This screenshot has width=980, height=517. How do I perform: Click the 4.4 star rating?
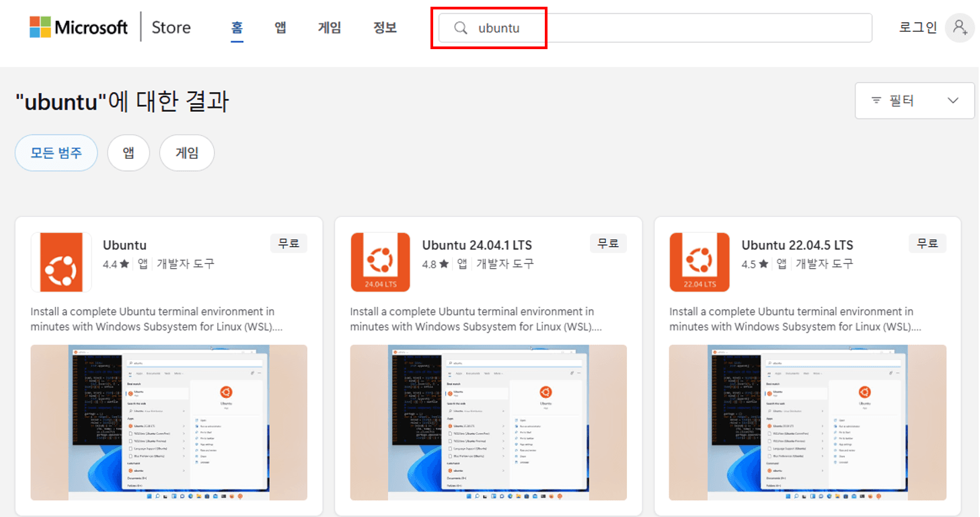(116, 265)
